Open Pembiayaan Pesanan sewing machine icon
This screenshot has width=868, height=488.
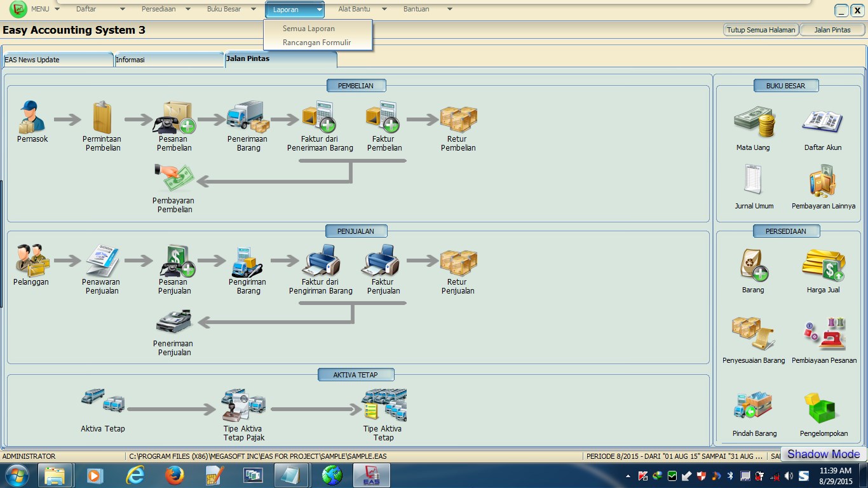(825, 334)
